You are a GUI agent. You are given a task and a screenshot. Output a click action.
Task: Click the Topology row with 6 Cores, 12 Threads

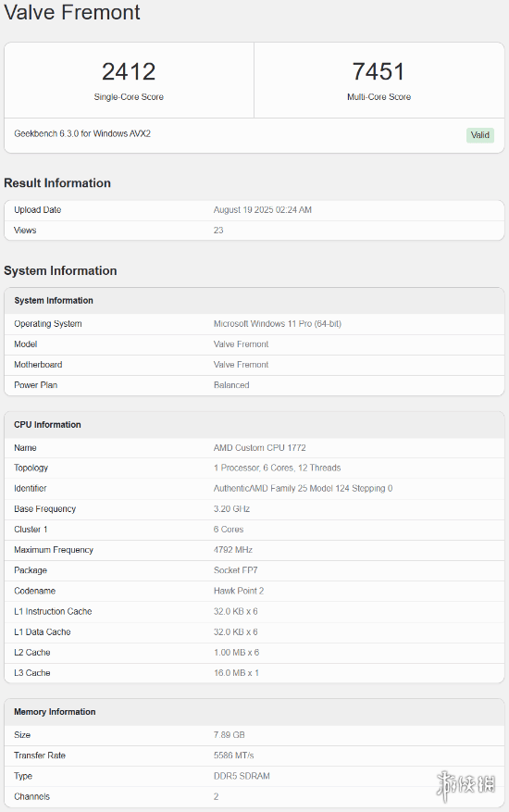click(x=254, y=468)
